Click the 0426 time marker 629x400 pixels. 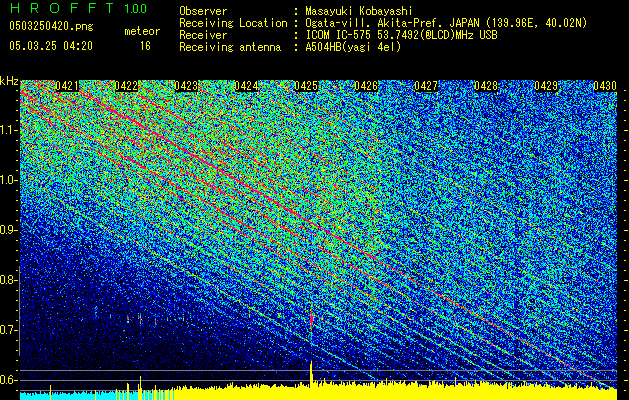(x=366, y=86)
